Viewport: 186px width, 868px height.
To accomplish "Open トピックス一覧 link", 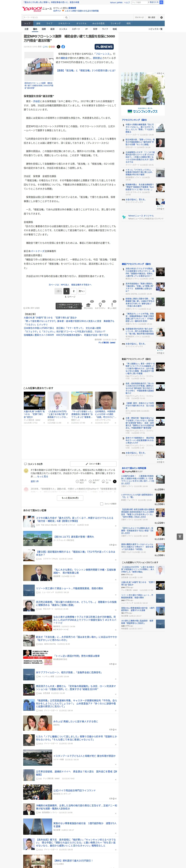I will [x=155, y=29].
